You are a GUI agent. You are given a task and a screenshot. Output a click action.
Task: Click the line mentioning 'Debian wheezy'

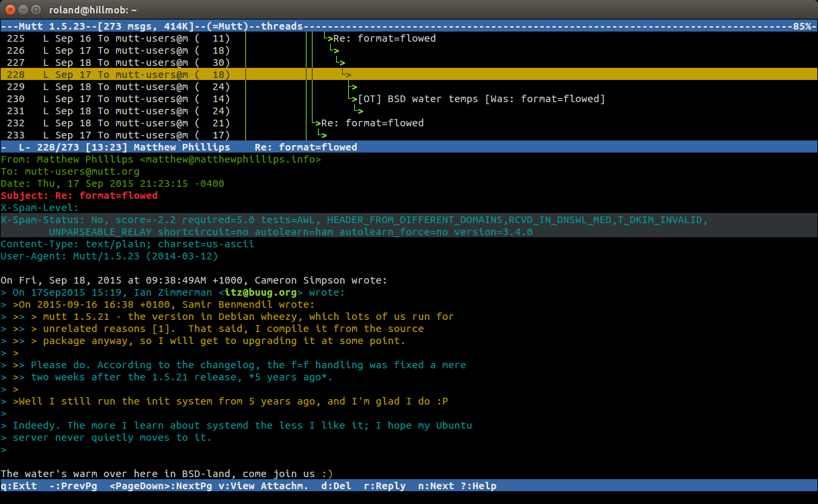(227, 317)
